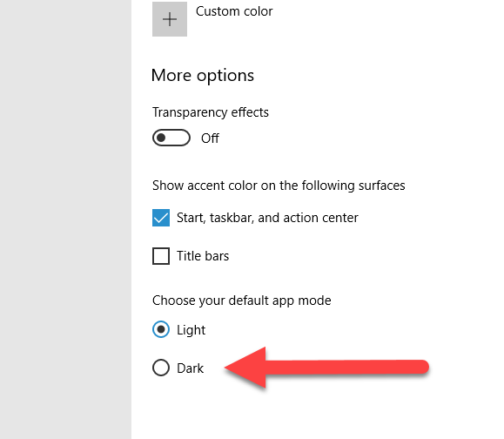Check the Title bars checkbox
Screen dimensions: 504x439
(x=161, y=256)
